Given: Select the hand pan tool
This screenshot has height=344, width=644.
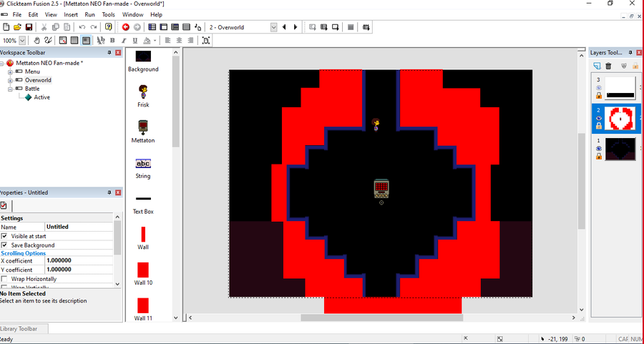Looking at the screenshot, I should tap(37, 40).
